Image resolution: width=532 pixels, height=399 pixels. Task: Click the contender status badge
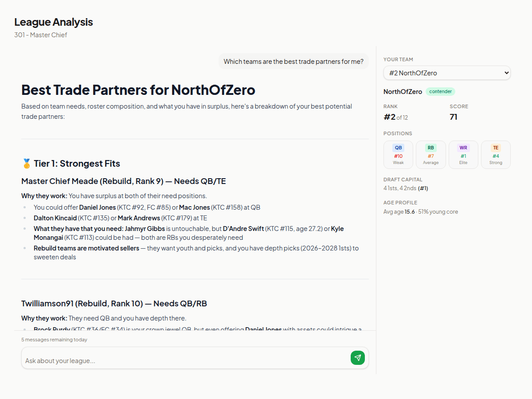[440, 92]
